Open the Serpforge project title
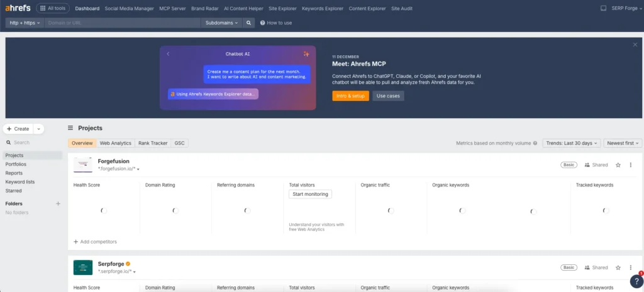The height and width of the screenshot is (292, 644). [x=111, y=264]
